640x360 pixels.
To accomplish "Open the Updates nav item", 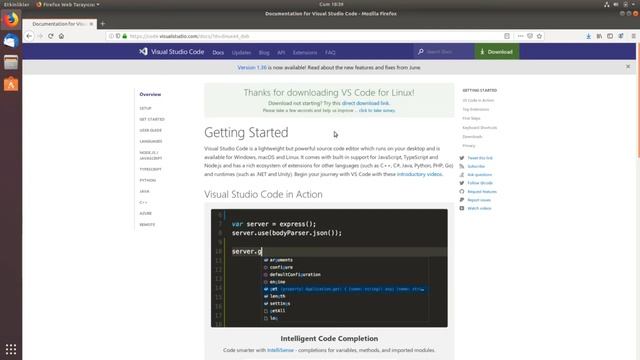I will 241,53.
